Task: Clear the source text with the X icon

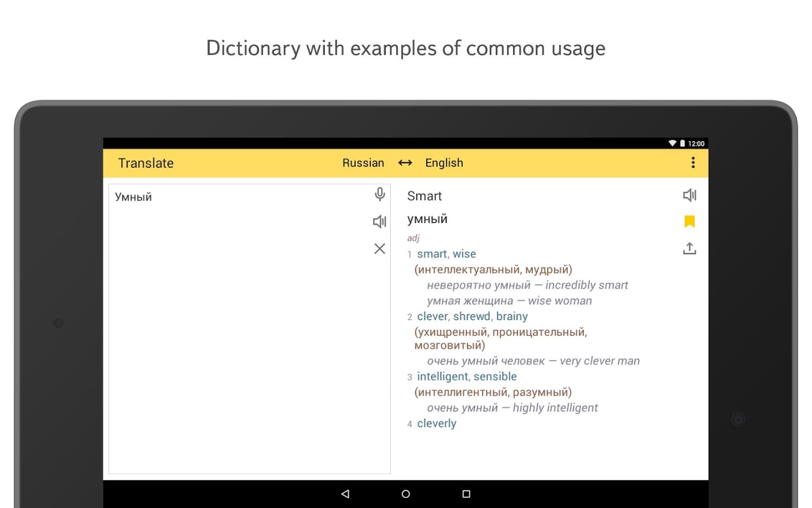Action: (380, 249)
